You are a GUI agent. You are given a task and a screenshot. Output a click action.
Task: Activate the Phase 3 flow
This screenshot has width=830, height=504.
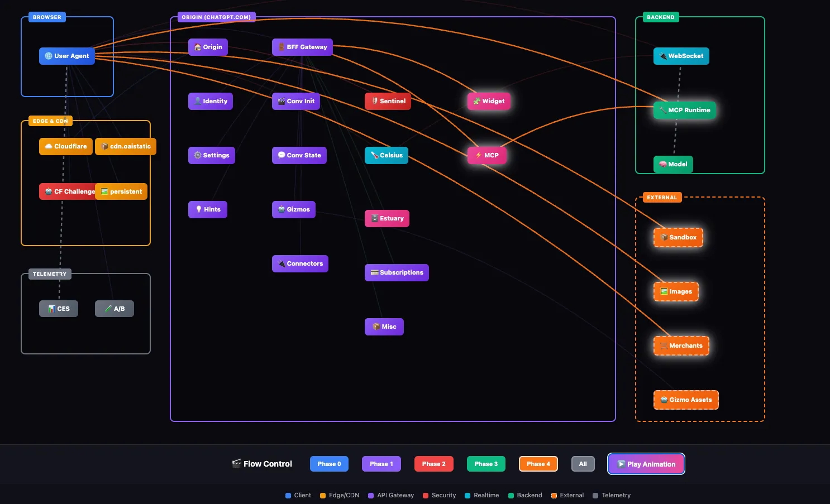pos(486,464)
